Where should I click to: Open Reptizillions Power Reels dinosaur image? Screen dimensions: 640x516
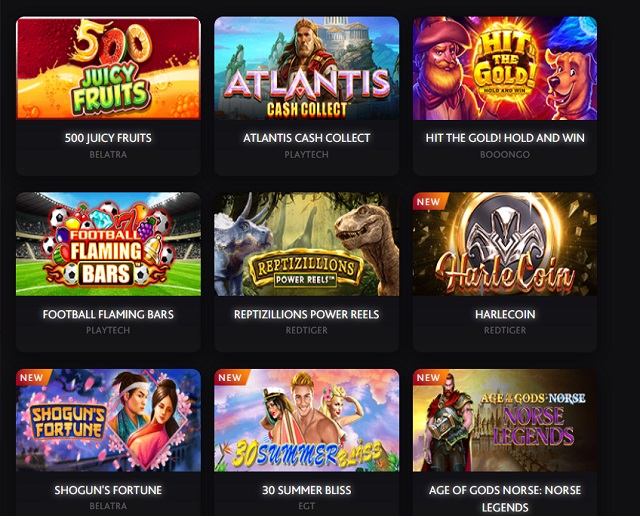coord(307,244)
